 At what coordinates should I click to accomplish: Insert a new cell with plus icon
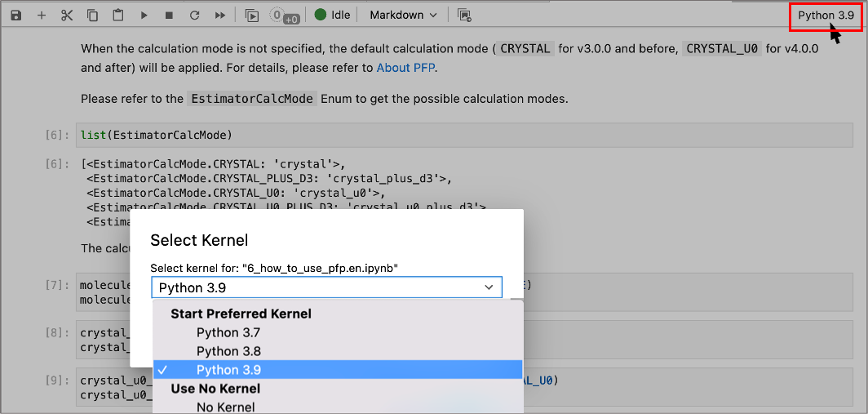coord(42,15)
